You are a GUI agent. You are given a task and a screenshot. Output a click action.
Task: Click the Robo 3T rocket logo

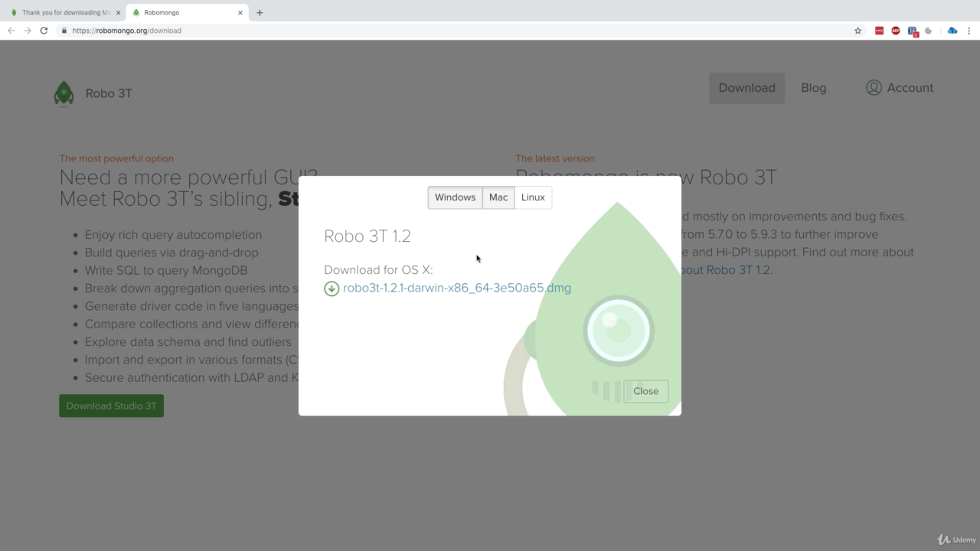(x=64, y=93)
